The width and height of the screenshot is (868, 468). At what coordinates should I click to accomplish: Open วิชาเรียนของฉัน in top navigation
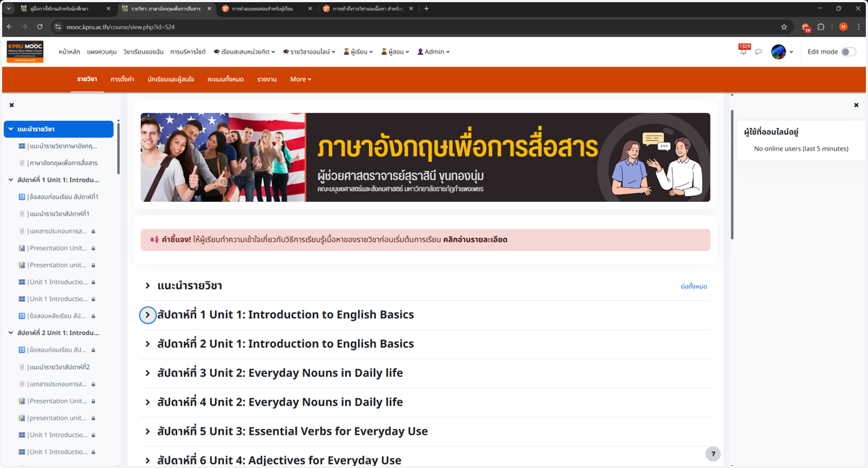pos(143,52)
